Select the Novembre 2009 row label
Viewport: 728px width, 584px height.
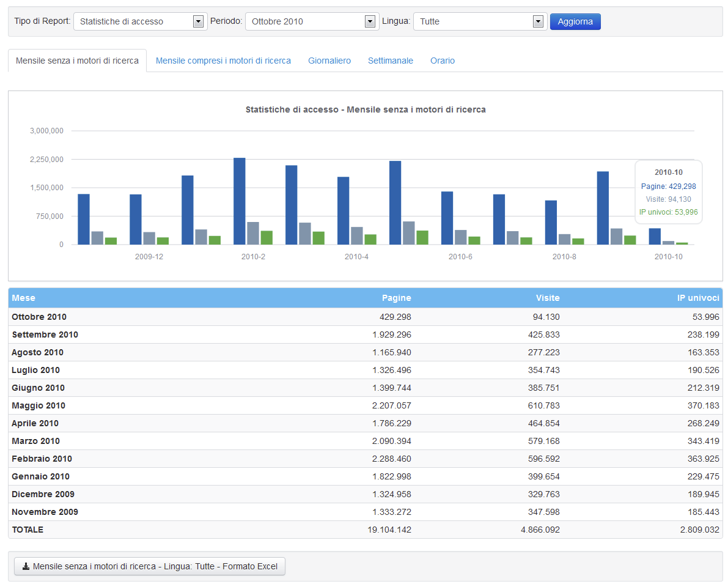(45, 511)
